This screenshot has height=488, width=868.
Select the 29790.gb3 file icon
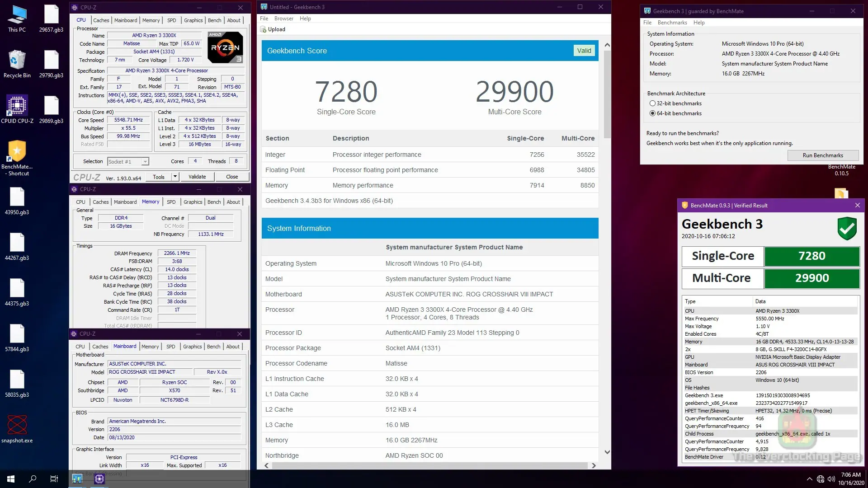coord(51,64)
